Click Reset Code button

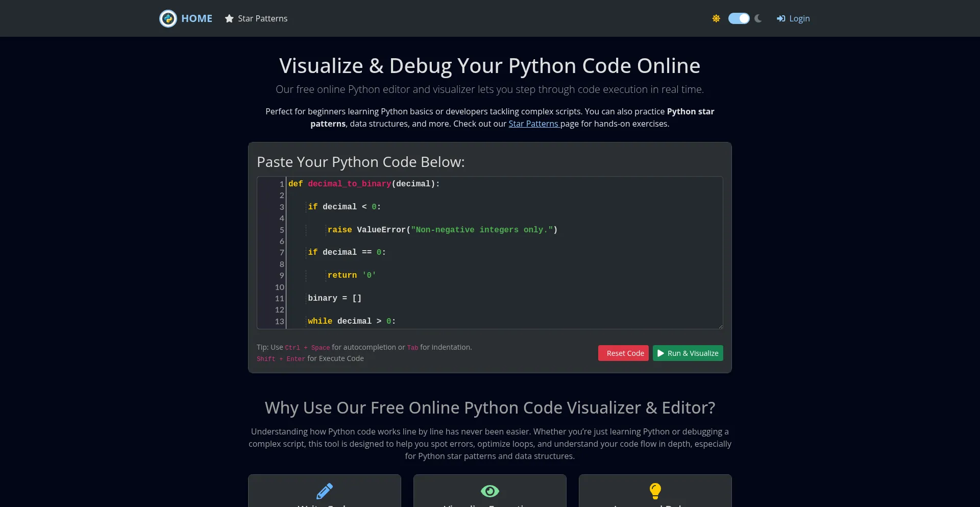[623, 353]
